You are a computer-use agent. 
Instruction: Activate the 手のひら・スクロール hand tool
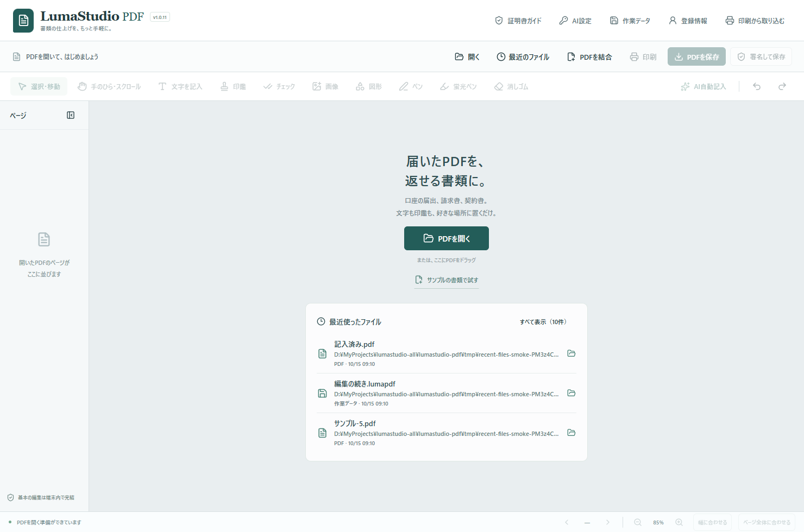tap(109, 86)
